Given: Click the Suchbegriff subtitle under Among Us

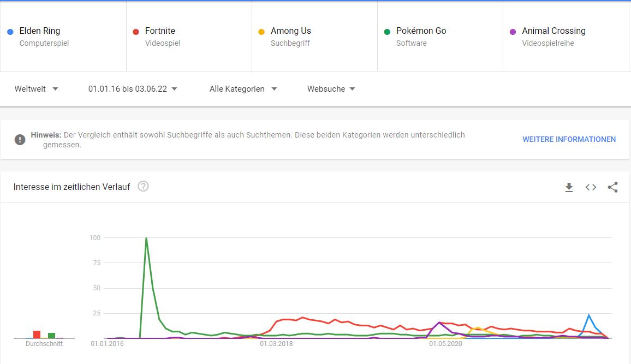Looking at the screenshot, I should [x=290, y=43].
